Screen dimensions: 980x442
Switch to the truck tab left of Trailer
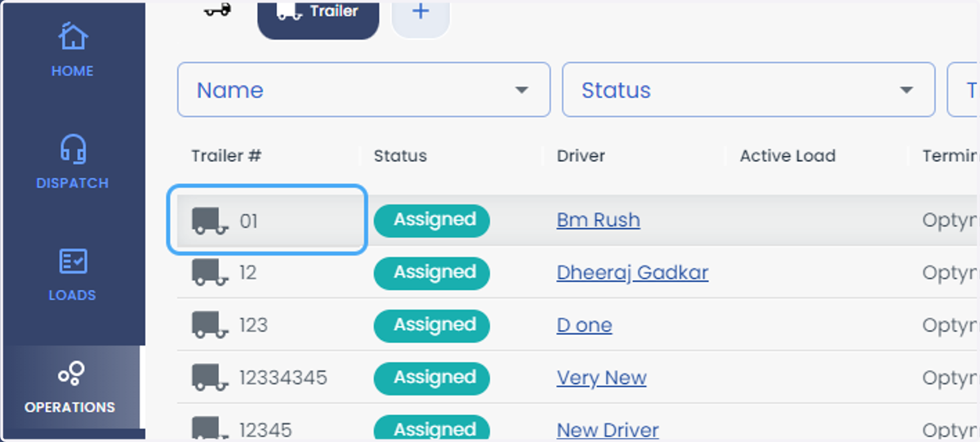[216, 10]
